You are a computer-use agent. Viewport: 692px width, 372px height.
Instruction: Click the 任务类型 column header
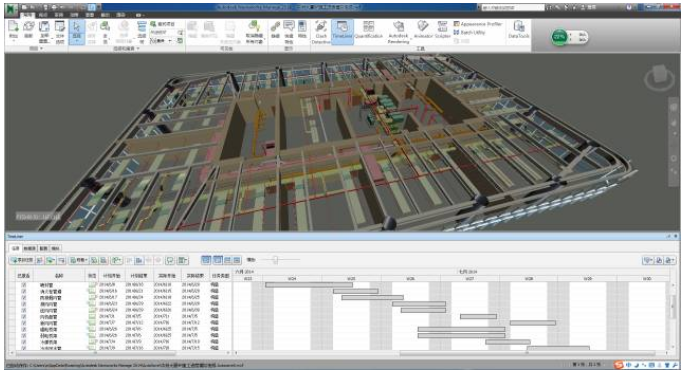point(220,276)
